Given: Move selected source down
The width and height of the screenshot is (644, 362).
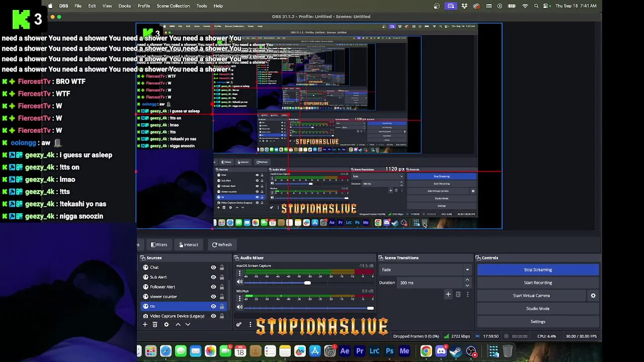Looking at the screenshot, I should click(x=188, y=325).
